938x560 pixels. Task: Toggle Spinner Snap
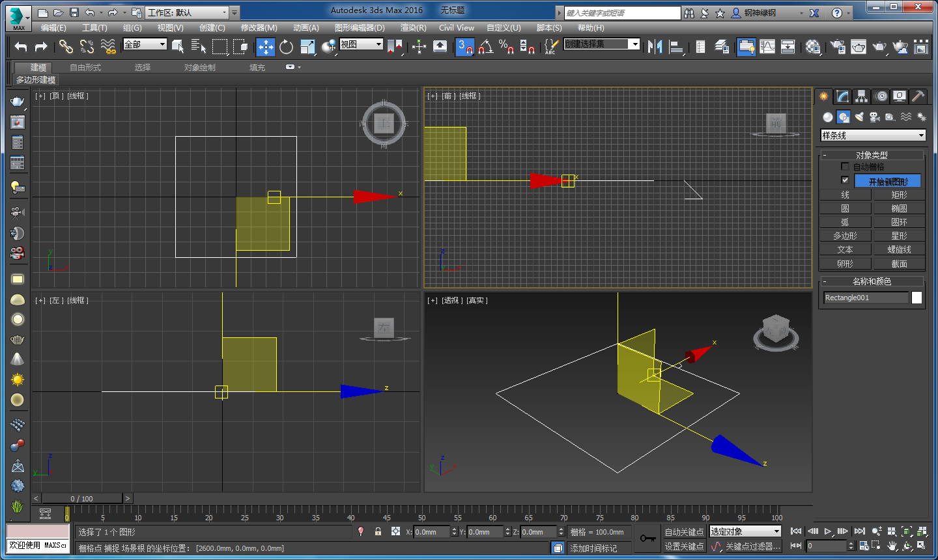tap(527, 46)
